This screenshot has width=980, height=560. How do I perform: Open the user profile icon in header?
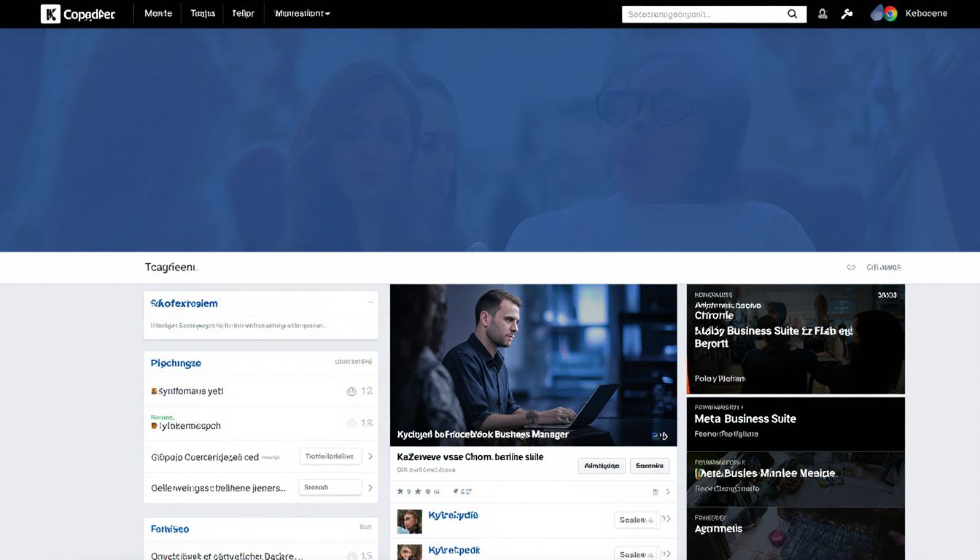click(822, 14)
